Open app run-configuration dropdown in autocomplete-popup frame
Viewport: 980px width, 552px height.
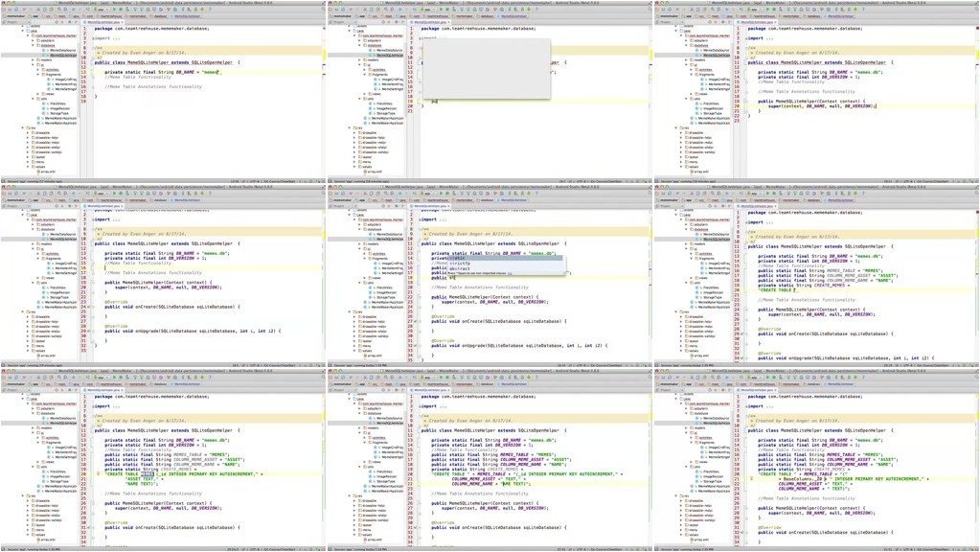(427, 194)
